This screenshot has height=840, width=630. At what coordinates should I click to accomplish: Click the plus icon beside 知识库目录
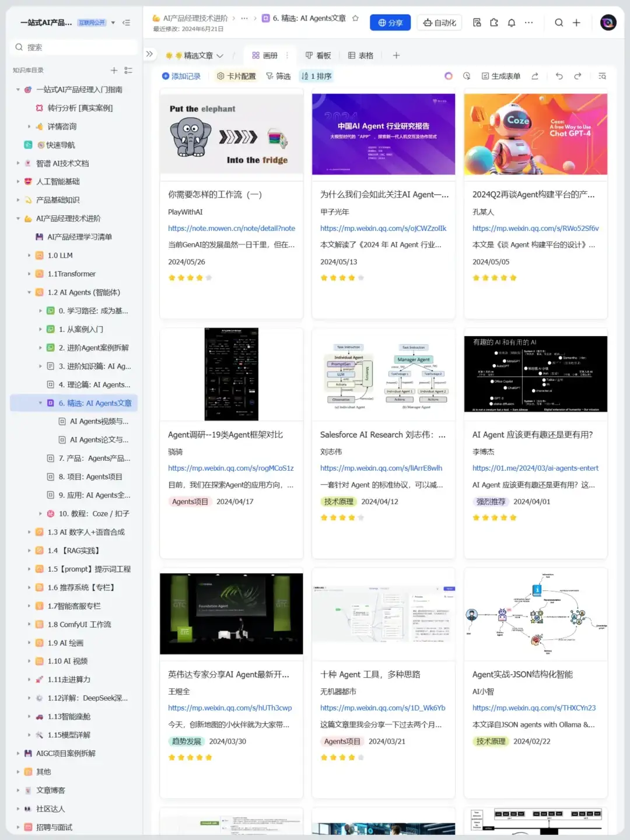pyautogui.click(x=114, y=71)
